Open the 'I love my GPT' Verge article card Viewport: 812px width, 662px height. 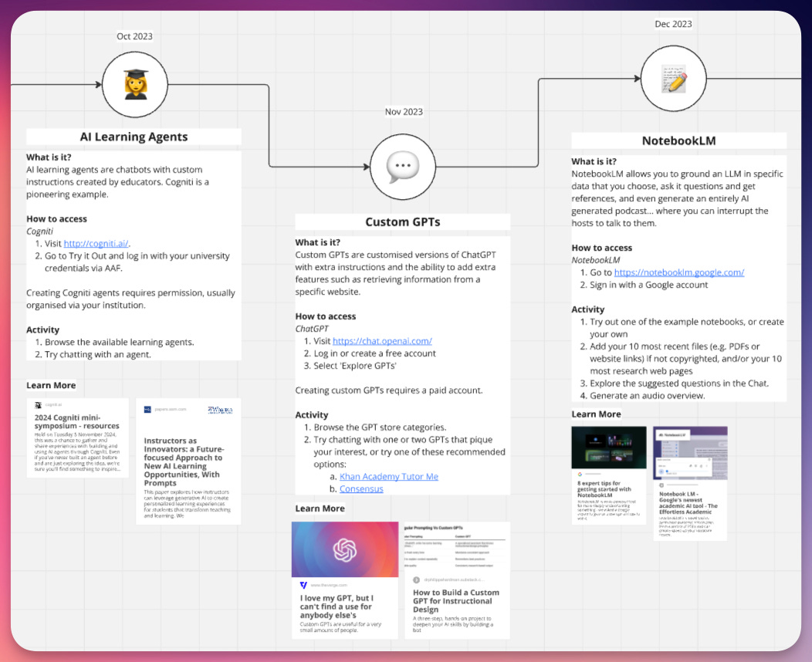[345, 580]
